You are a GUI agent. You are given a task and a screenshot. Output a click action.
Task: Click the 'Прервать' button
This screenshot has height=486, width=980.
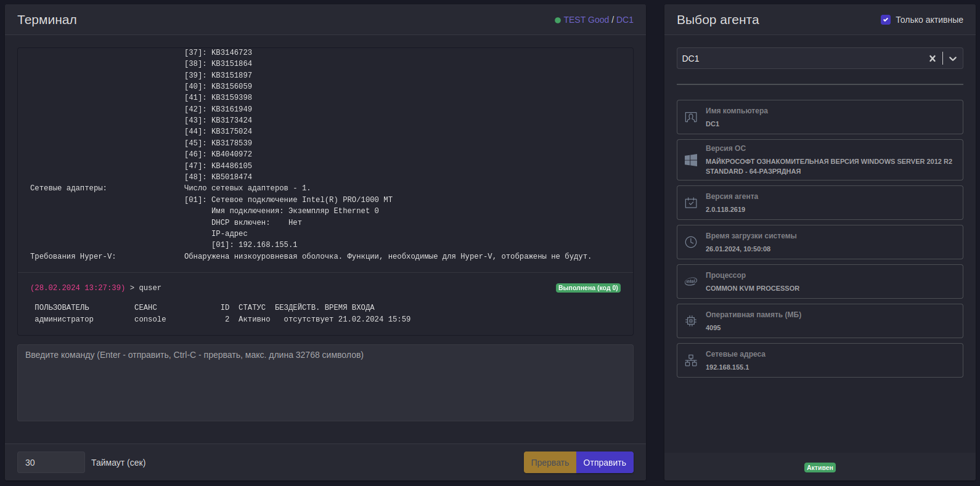tap(550, 463)
